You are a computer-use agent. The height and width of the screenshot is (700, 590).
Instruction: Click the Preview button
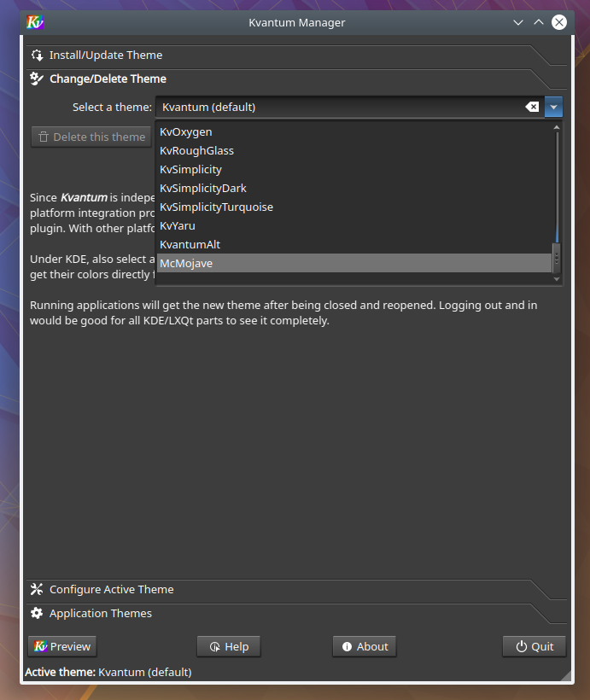[x=62, y=646]
